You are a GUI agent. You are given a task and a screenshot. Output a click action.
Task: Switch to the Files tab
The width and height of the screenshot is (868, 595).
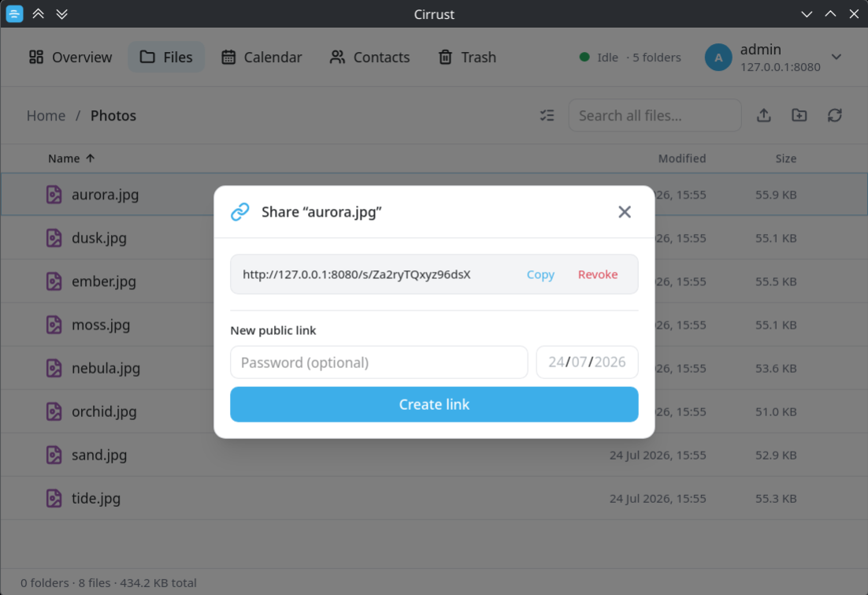click(166, 57)
